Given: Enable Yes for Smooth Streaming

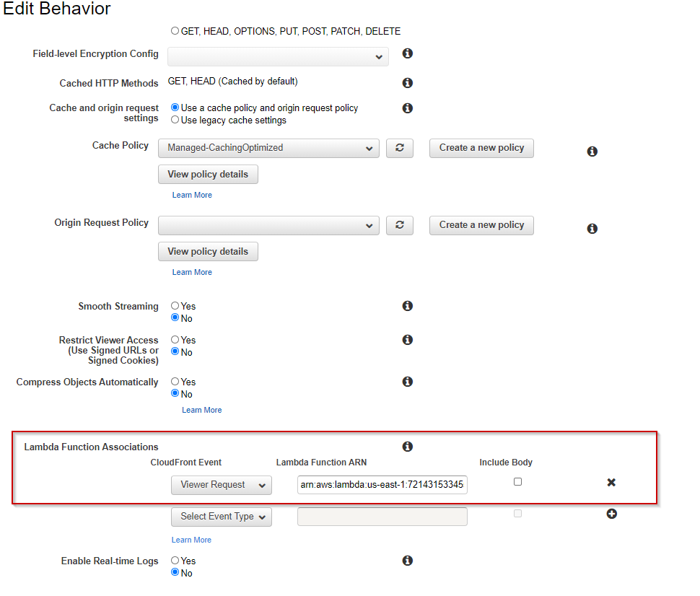Looking at the screenshot, I should coord(174,305).
